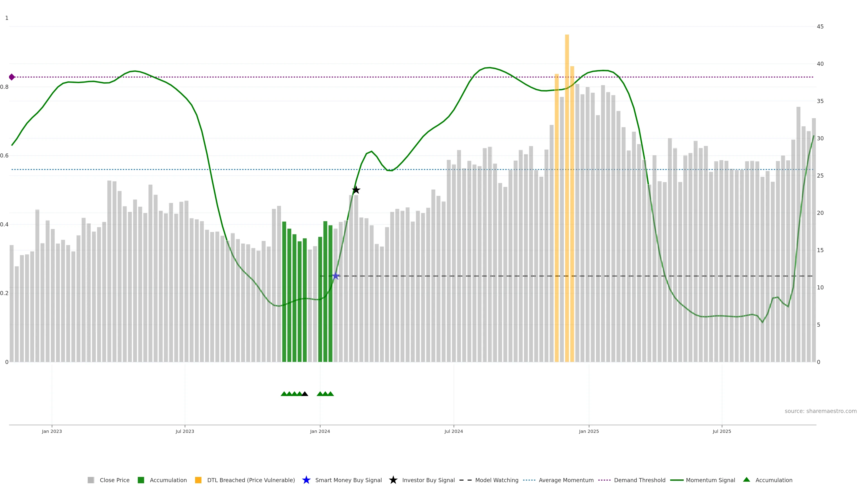
Task: Click the blue Smart Money Buy Signal star on chart
Action: pyautogui.click(x=335, y=276)
